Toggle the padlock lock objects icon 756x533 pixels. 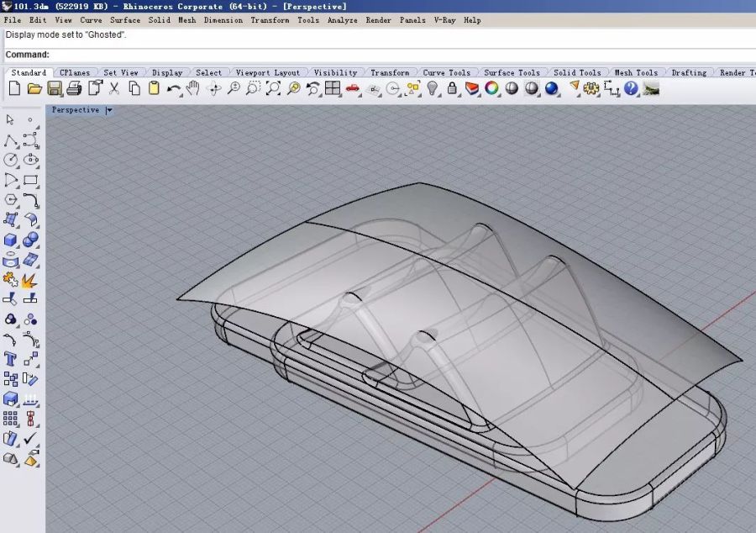[453, 88]
